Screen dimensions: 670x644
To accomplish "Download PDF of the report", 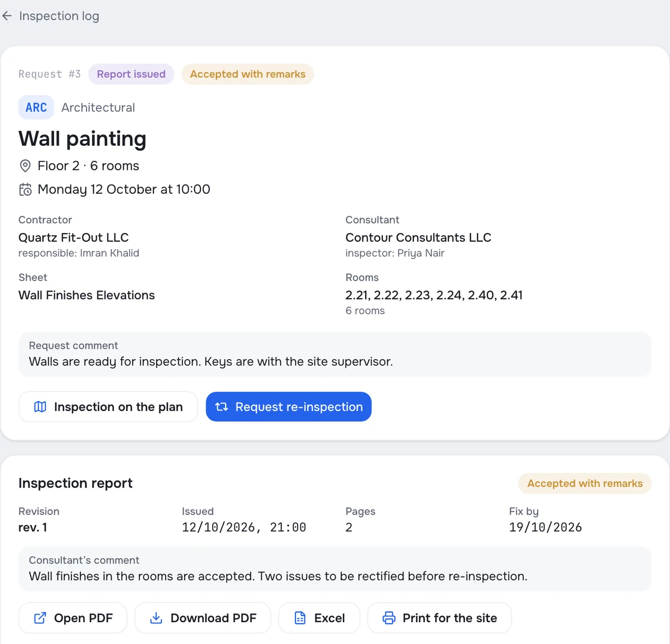I will tap(203, 618).
